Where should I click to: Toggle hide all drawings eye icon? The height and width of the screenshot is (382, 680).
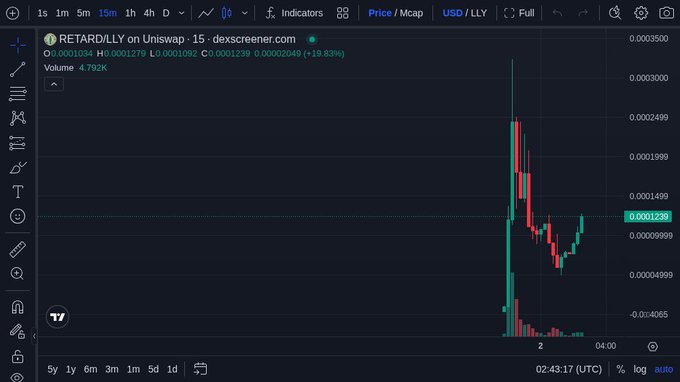click(x=18, y=377)
